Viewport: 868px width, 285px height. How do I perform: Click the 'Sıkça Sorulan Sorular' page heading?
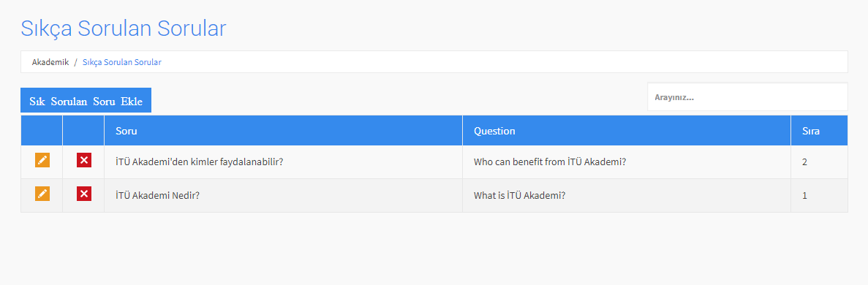124,28
